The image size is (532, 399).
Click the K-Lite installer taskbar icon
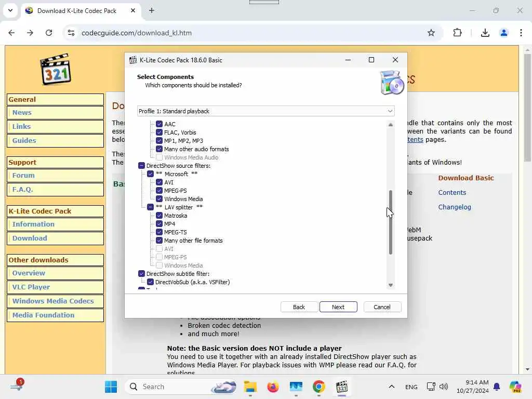pyautogui.click(x=342, y=387)
